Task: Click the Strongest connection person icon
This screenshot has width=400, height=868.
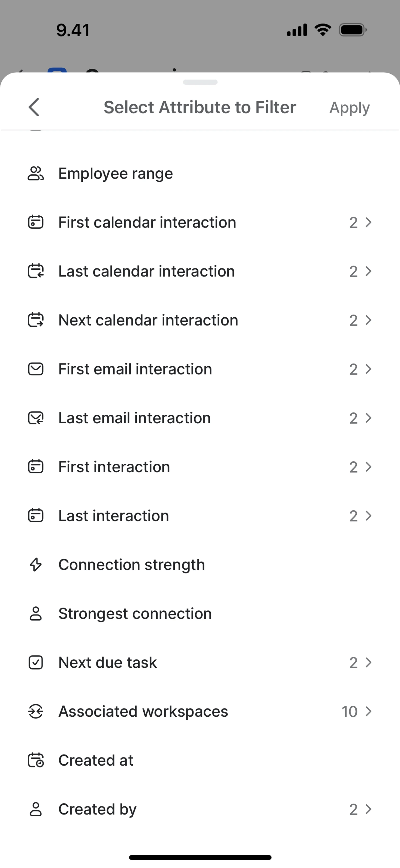Action: [36, 614]
